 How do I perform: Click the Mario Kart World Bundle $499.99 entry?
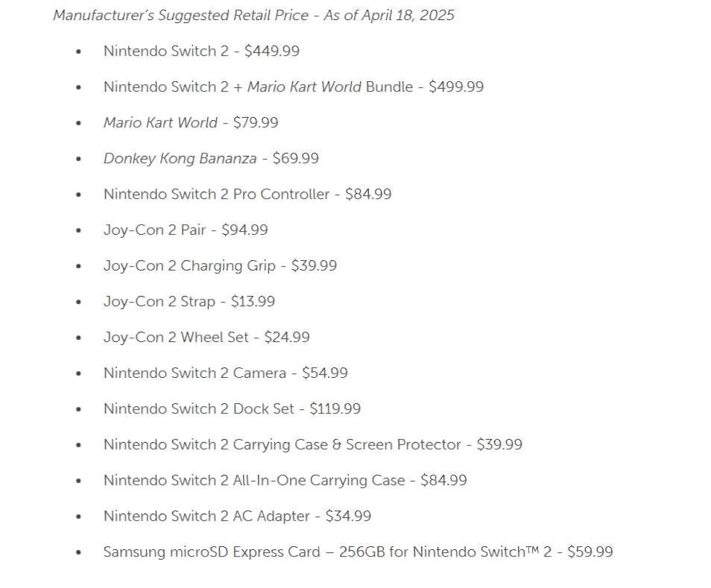tap(294, 86)
